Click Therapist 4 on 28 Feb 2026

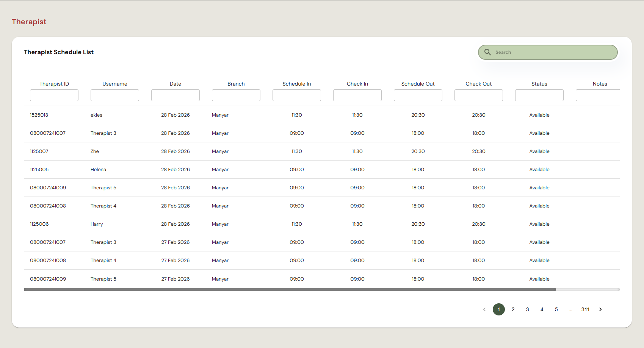[103, 206]
